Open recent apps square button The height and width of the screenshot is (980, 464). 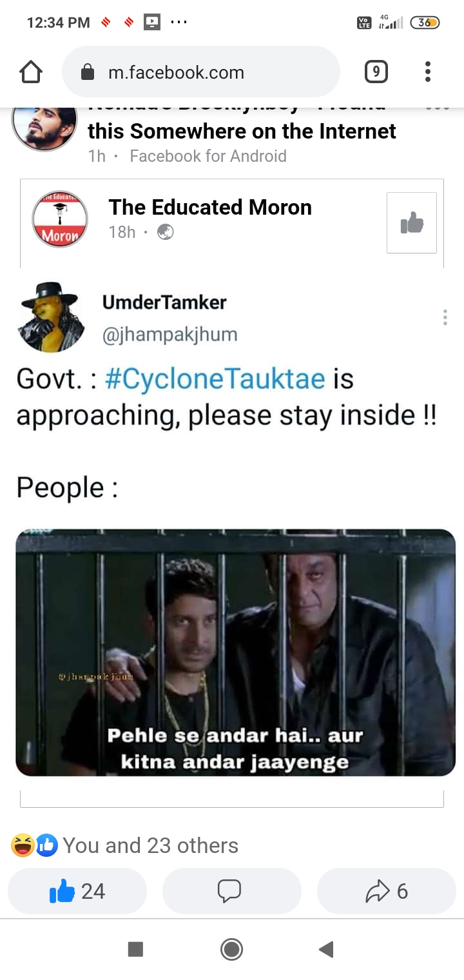[x=135, y=949]
